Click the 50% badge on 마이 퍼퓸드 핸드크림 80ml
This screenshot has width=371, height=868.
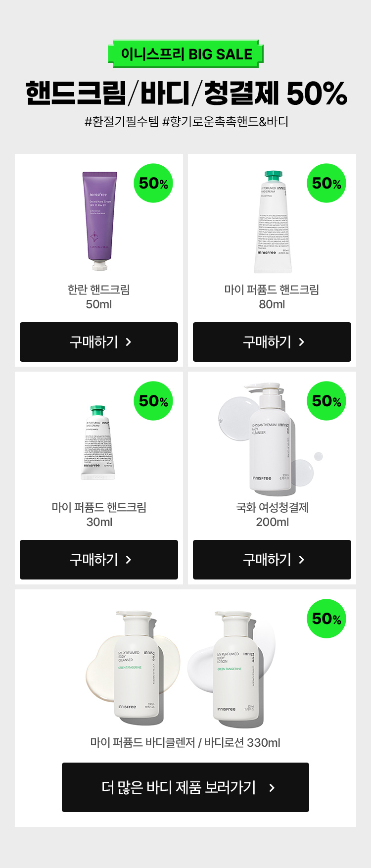point(326,183)
